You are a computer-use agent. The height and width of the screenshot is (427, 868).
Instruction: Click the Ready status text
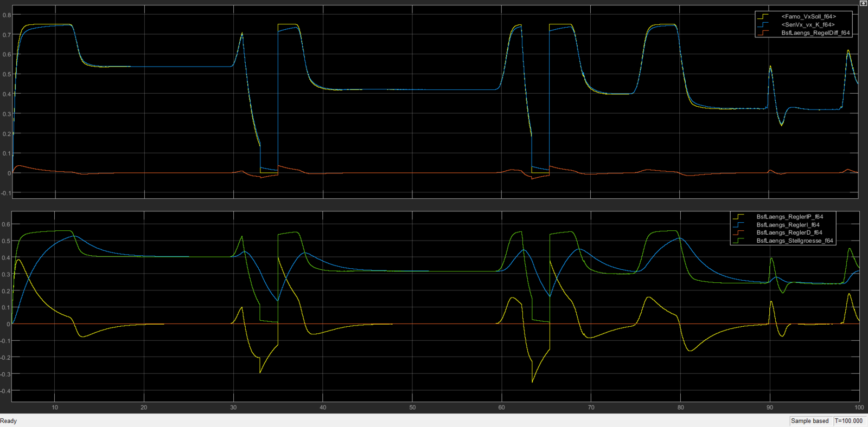click(9, 421)
